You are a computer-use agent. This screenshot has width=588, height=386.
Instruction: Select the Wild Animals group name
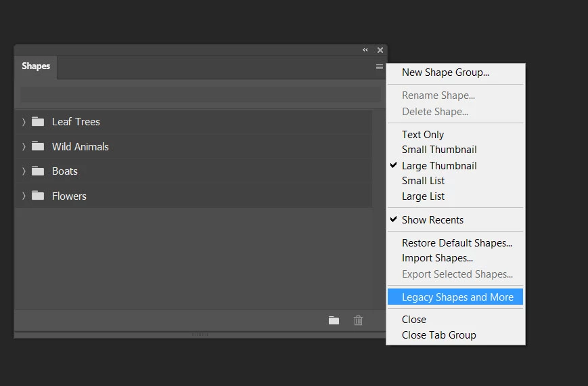tap(81, 146)
